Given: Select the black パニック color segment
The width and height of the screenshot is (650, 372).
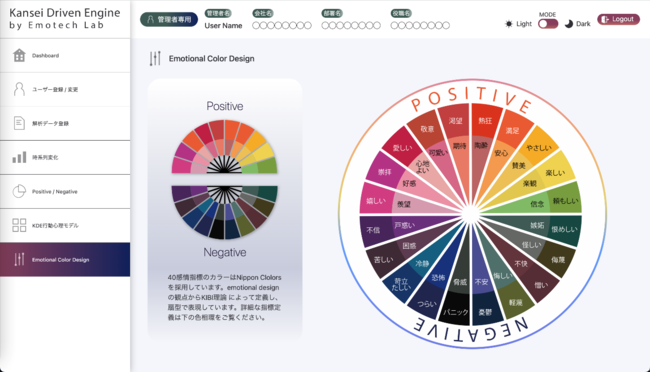Looking at the screenshot, I should point(456,310).
